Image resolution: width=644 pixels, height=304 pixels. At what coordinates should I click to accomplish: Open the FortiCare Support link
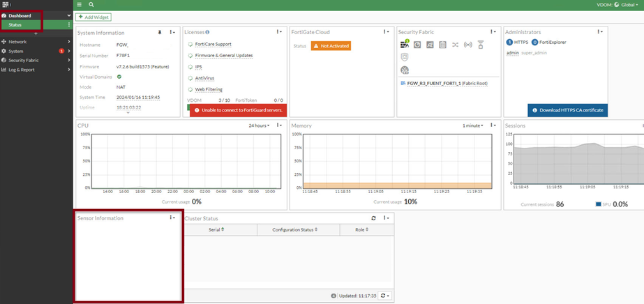214,45
